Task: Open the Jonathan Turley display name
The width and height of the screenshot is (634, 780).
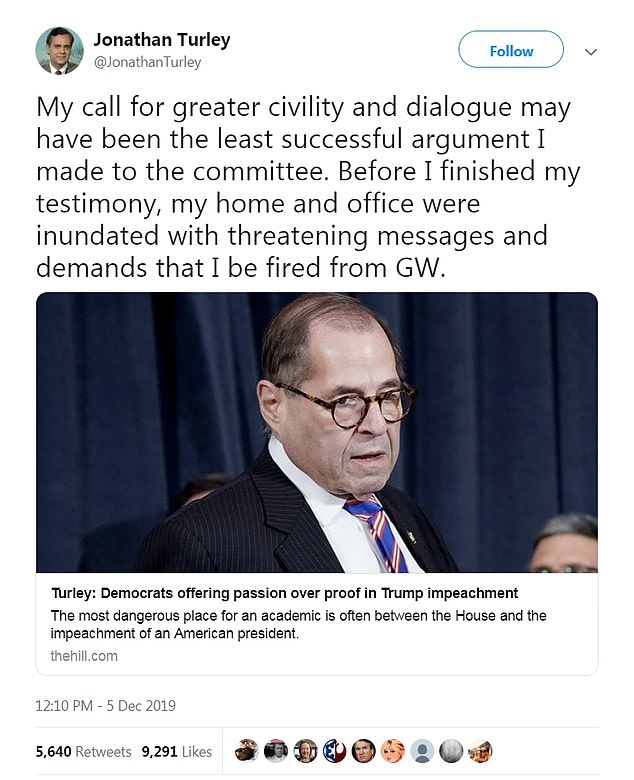Action: pos(161,40)
